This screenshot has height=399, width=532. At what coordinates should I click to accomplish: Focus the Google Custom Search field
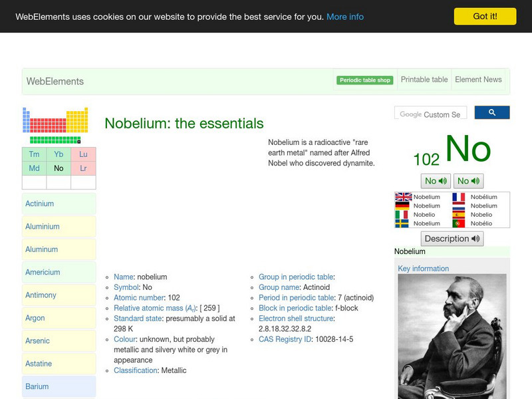pyautogui.click(x=430, y=113)
